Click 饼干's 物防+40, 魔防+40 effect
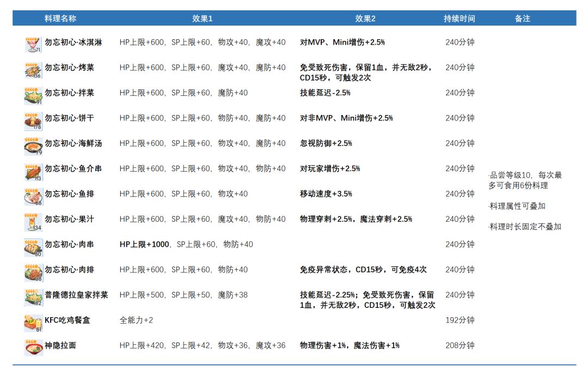Viewport: 588px width, 376px height. (252, 118)
